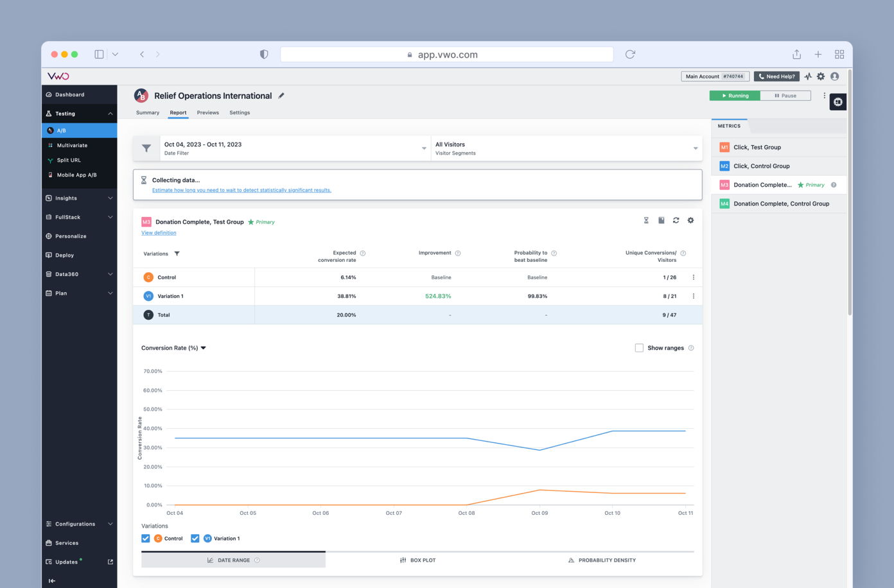The image size is (894, 588).
Task: Open three-dot menu for Variation 1 row
Action: coord(693,296)
